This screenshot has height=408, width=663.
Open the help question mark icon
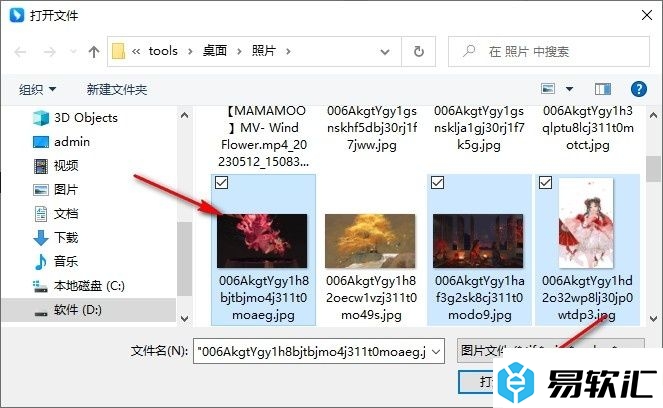click(x=638, y=89)
